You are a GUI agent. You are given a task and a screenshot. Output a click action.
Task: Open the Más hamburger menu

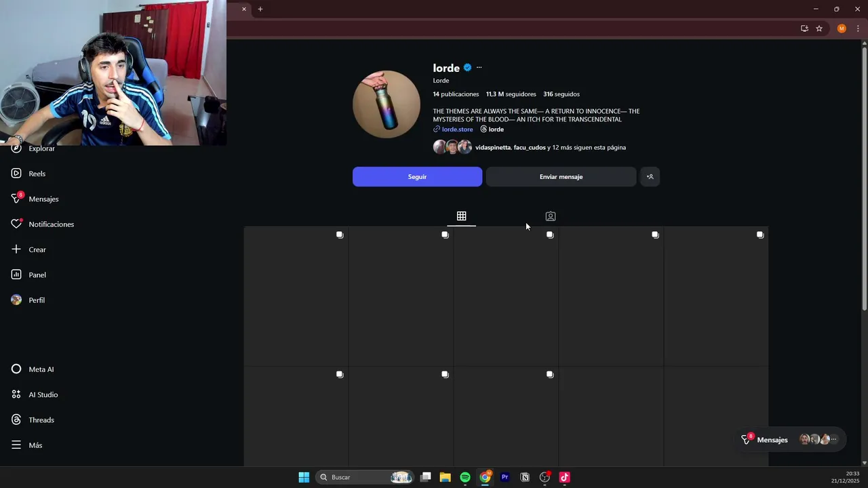point(16,445)
